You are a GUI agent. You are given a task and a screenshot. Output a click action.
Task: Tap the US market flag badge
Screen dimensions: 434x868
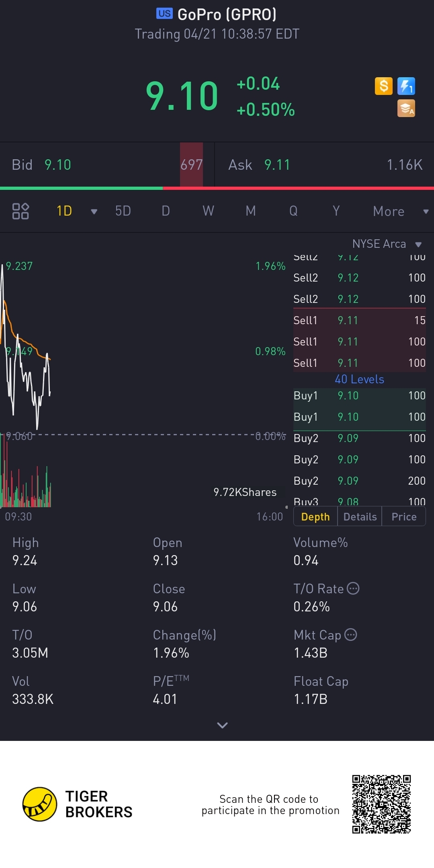164,14
